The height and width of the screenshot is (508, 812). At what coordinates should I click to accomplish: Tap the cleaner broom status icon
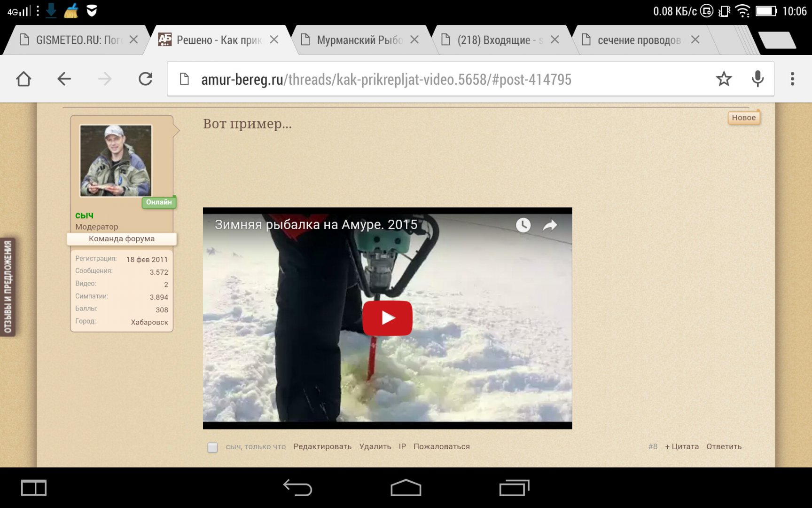tap(71, 10)
